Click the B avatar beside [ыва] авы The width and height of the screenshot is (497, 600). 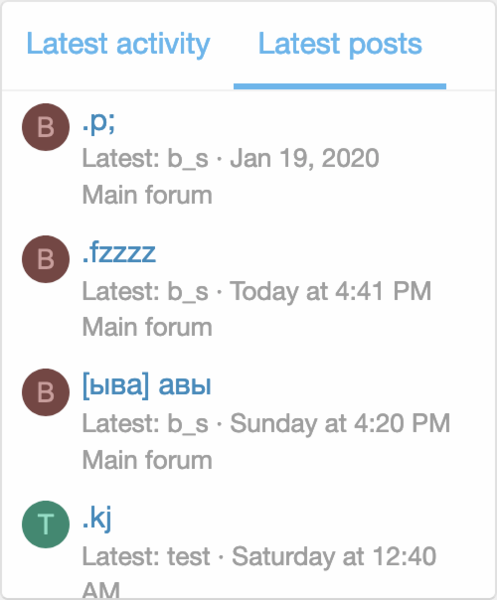[46, 392]
